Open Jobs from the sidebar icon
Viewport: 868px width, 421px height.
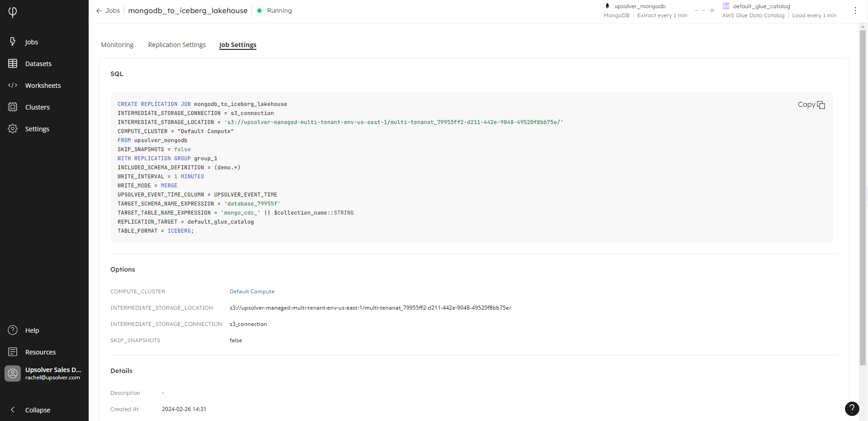coord(13,42)
